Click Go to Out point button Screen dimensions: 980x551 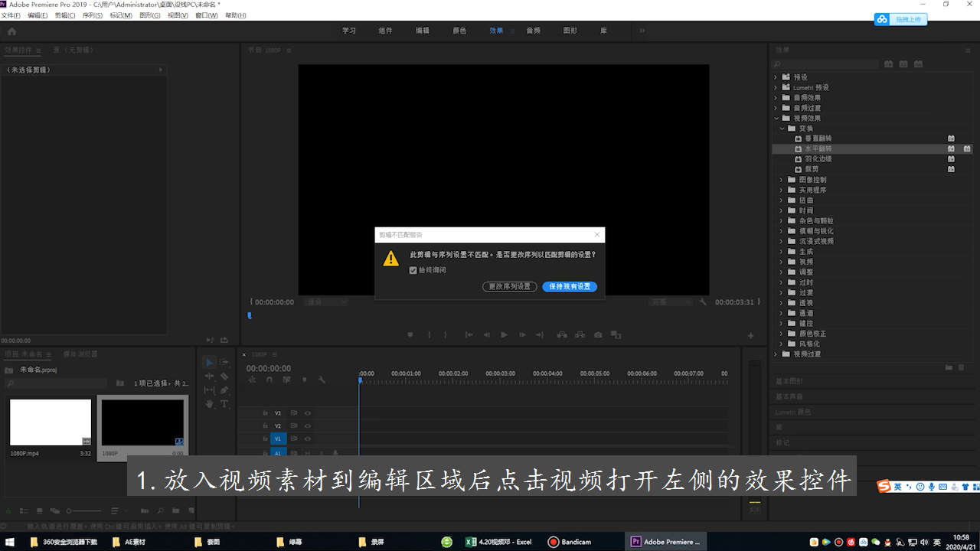pyautogui.click(x=540, y=334)
